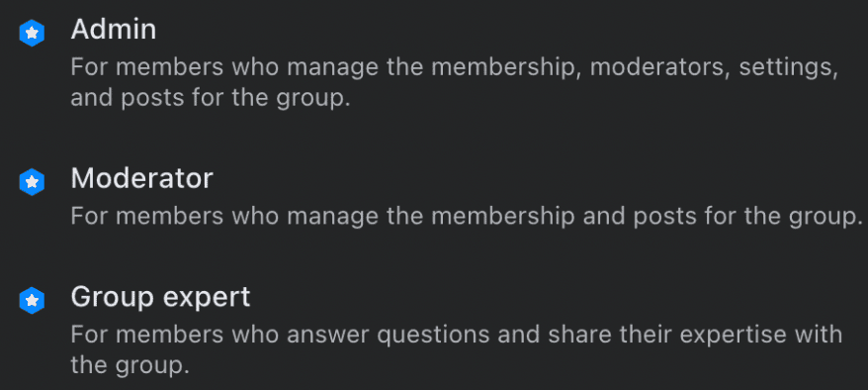The height and width of the screenshot is (390, 868).
Task: Select the Moderator role title
Action: [x=141, y=178]
